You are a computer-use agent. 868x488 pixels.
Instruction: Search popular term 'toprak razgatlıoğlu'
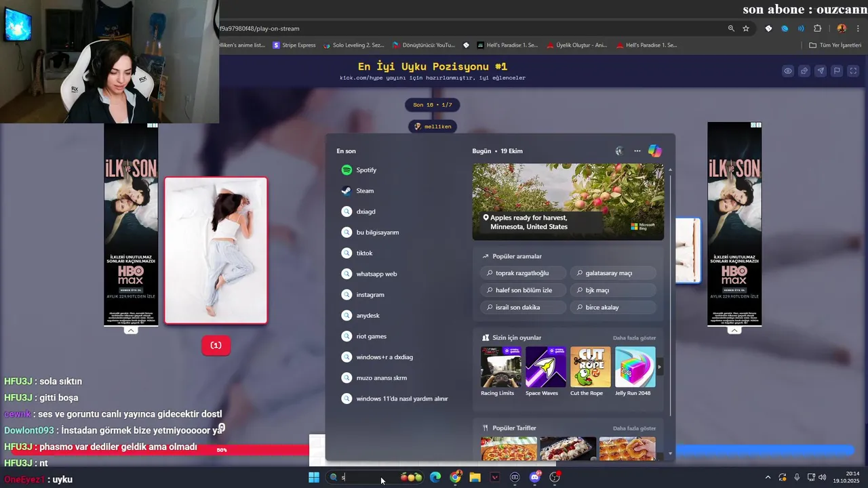522,273
